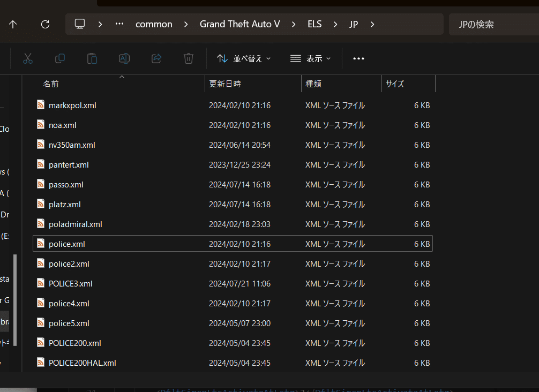Click the Refresh button

pyautogui.click(x=45, y=25)
